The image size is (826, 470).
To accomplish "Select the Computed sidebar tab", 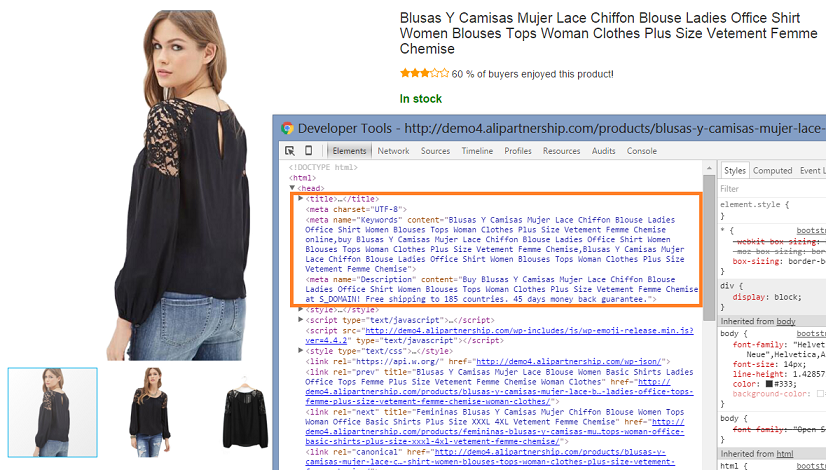I will (x=772, y=170).
